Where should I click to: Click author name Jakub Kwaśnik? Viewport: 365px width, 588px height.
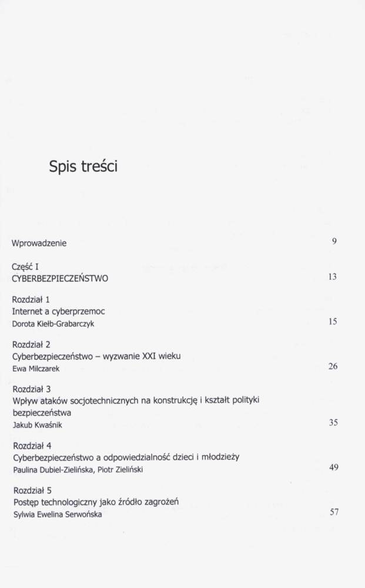click(x=37, y=424)
